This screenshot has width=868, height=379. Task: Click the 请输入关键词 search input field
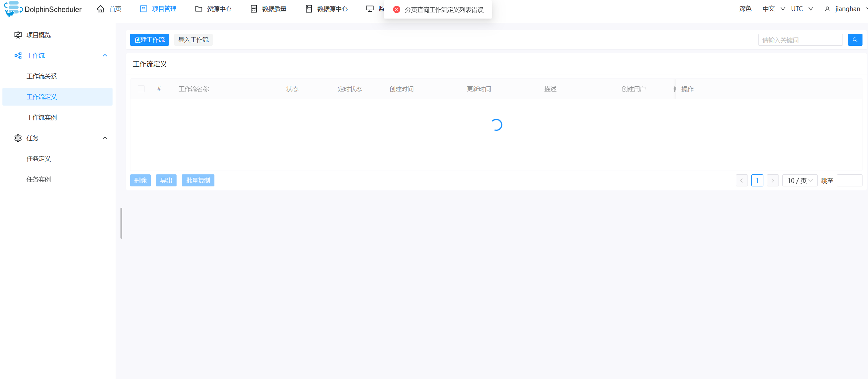coord(800,40)
